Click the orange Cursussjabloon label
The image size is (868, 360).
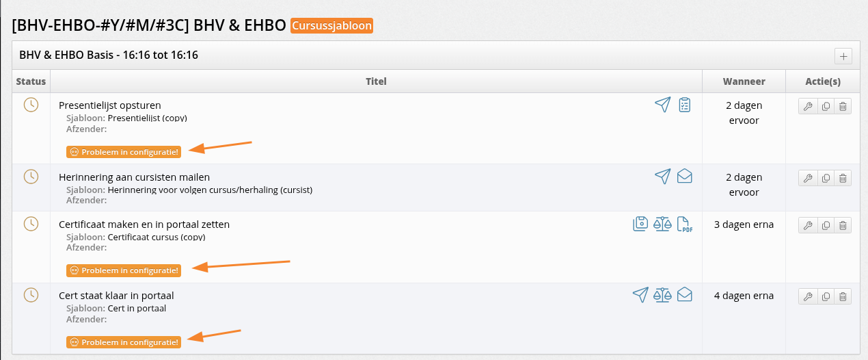pyautogui.click(x=332, y=26)
